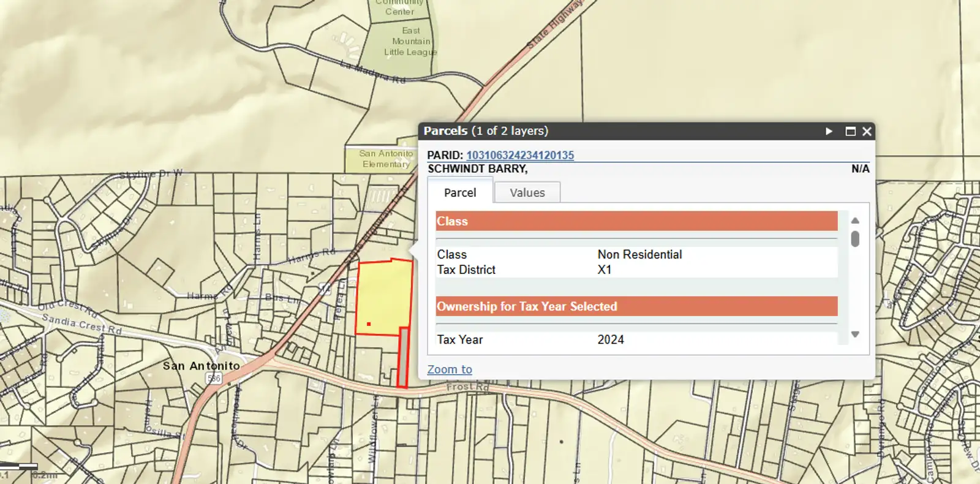Click the orange Class section header
Image resolution: width=980 pixels, height=484 pixels.
[x=636, y=221]
